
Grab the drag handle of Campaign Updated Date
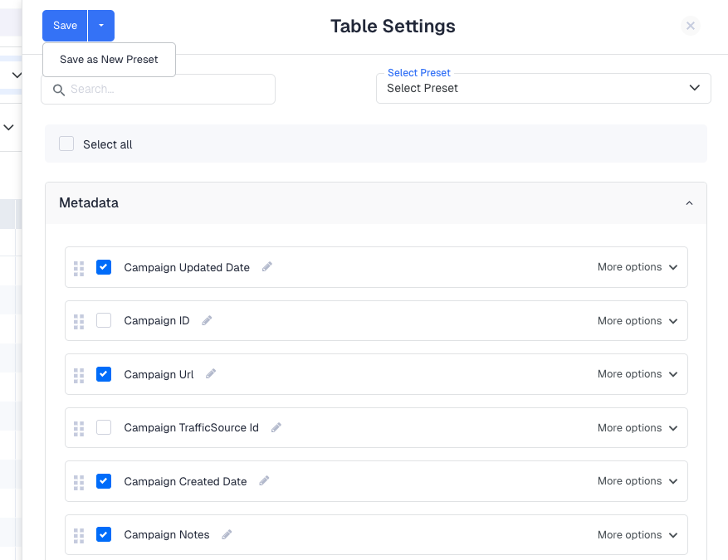tap(79, 268)
